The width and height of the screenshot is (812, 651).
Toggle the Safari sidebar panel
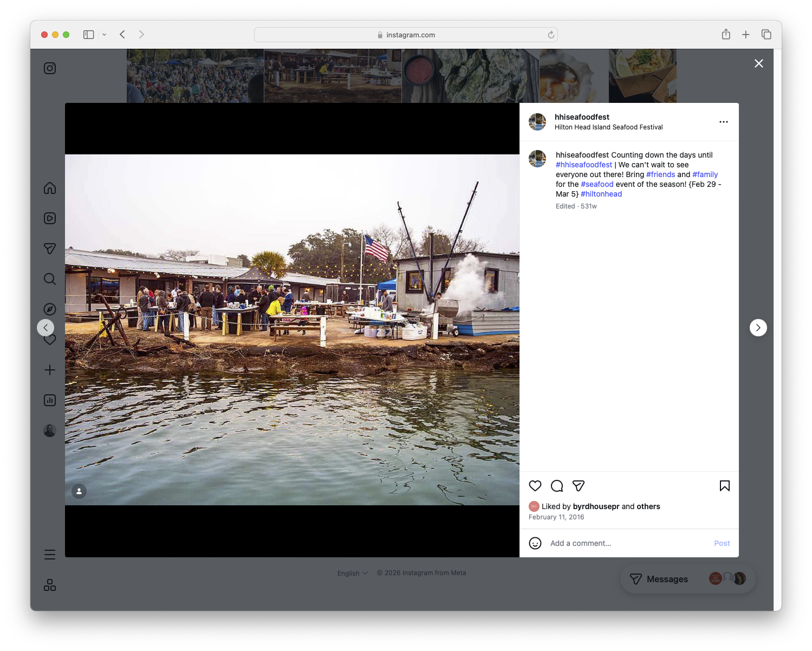tap(88, 34)
